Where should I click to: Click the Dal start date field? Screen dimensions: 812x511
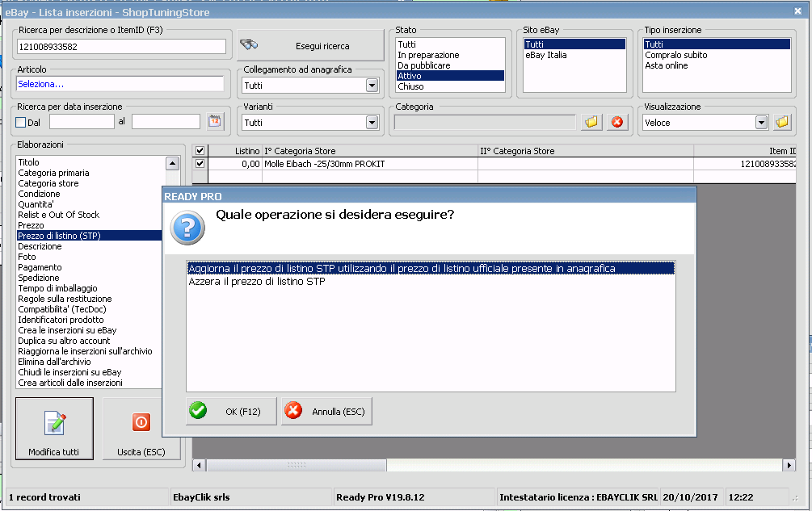tap(82, 122)
